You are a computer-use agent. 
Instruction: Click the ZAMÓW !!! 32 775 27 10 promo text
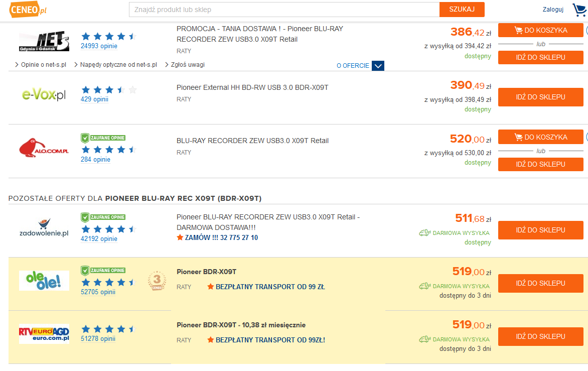coord(221,237)
